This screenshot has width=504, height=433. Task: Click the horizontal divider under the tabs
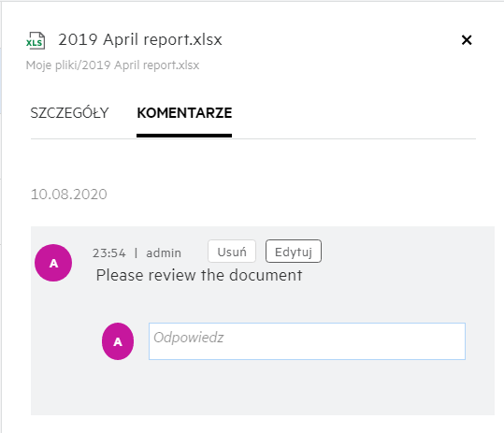click(x=253, y=138)
